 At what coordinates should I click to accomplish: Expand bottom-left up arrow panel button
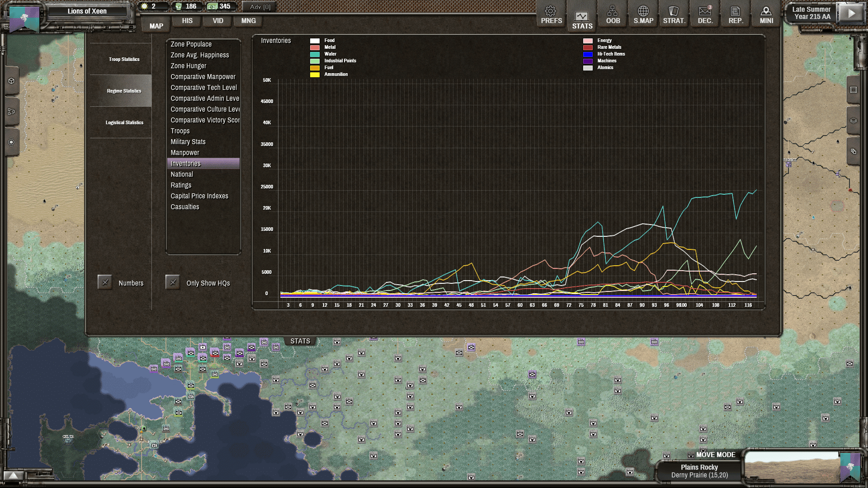[14, 475]
